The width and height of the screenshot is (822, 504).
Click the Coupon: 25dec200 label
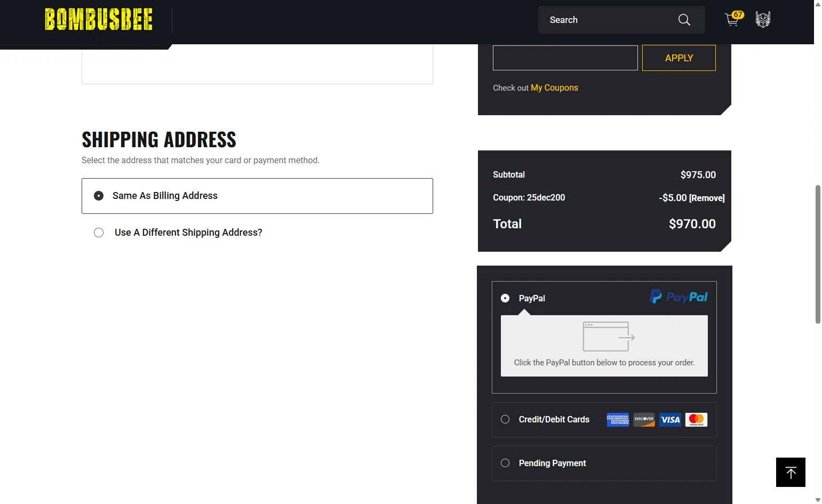(529, 197)
